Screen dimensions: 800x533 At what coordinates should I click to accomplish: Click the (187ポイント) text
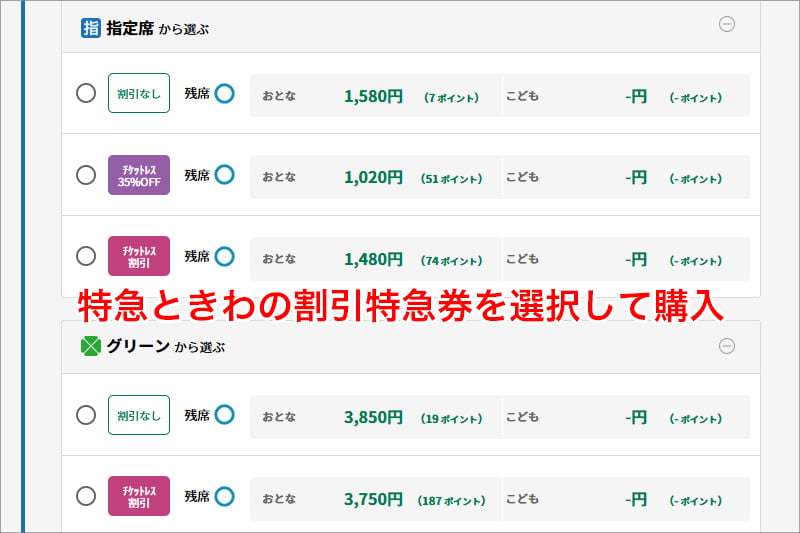[x=452, y=501]
